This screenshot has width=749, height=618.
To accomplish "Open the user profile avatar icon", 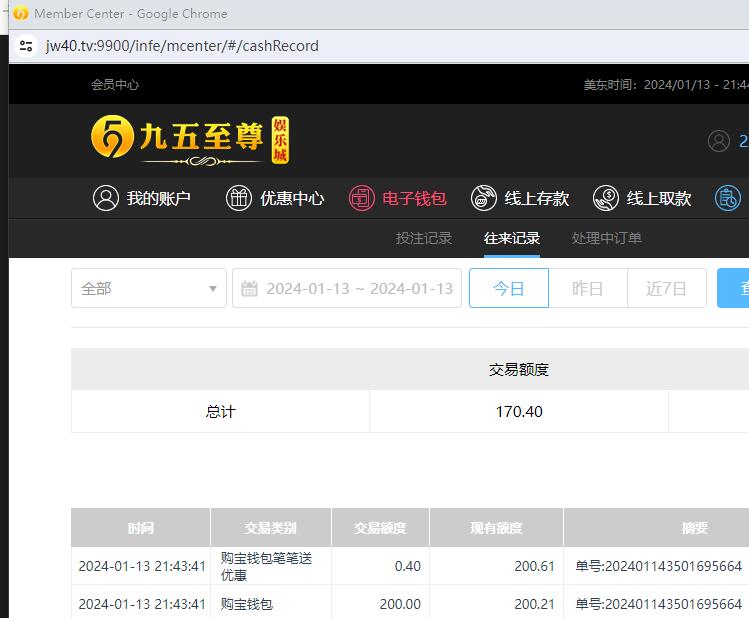I will click(718, 141).
